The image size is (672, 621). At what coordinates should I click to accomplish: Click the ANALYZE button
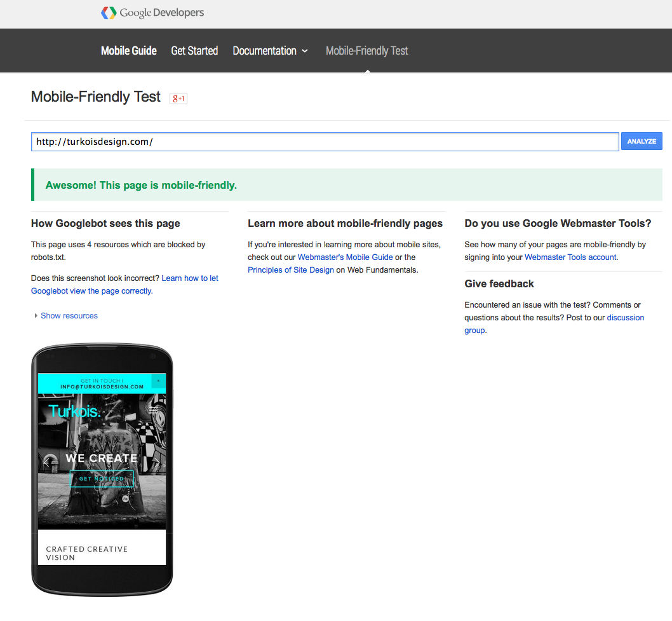coord(642,141)
